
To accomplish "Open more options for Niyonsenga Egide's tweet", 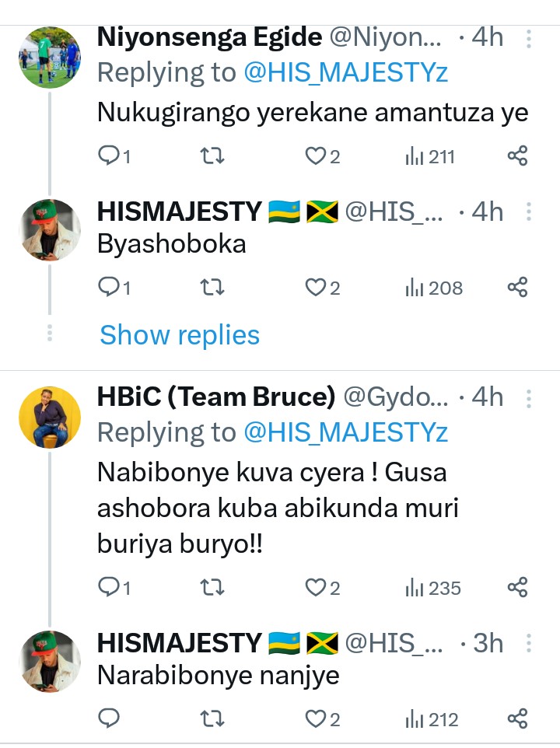I will [x=529, y=37].
